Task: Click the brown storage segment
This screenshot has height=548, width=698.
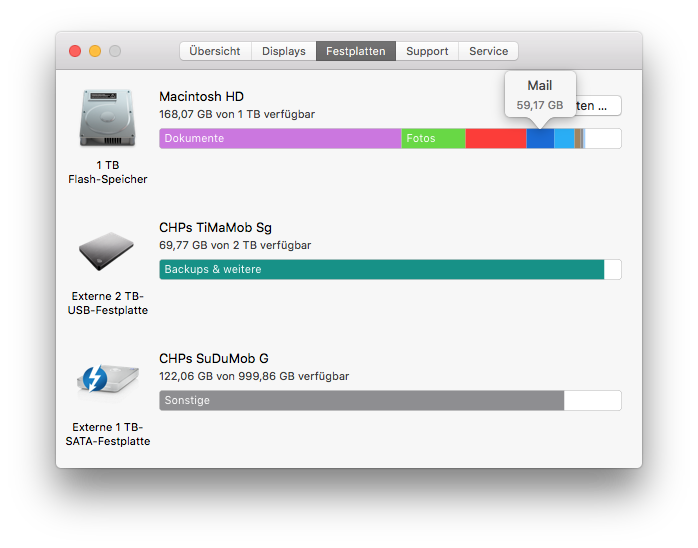Action: pyautogui.click(x=578, y=138)
